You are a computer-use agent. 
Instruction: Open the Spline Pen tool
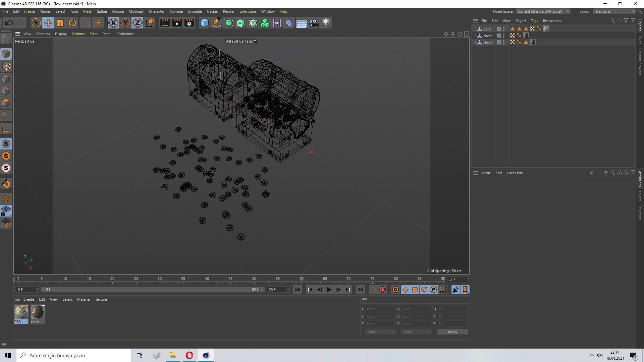point(217,23)
